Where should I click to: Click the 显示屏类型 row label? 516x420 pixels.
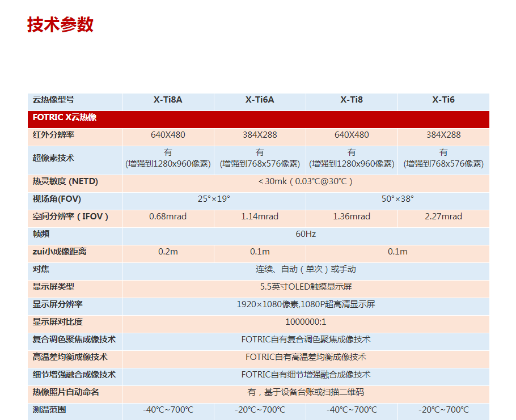[x=53, y=287]
